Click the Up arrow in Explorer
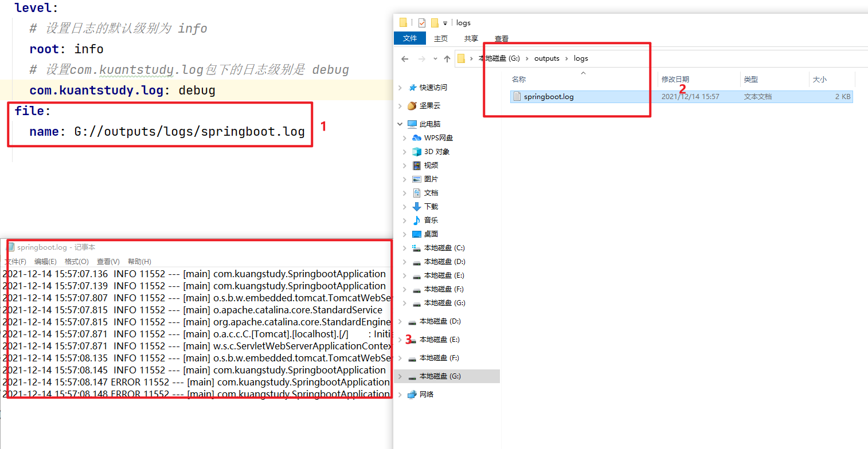The width and height of the screenshot is (868, 449). [x=447, y=58]
